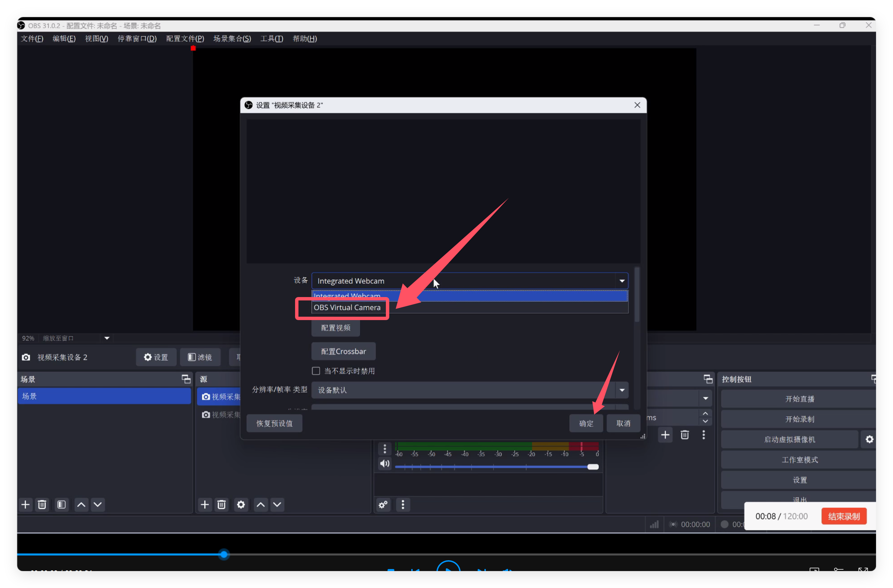Image resolution: width=893 pixels, height=588 pixels.
Task: Float the transitions dock panel icon
Action: pos(708,379)
